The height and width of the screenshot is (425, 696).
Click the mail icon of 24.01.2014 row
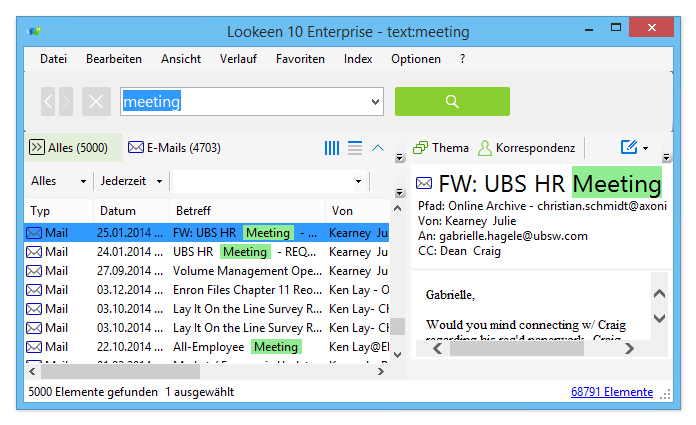[x=34, y=252]
